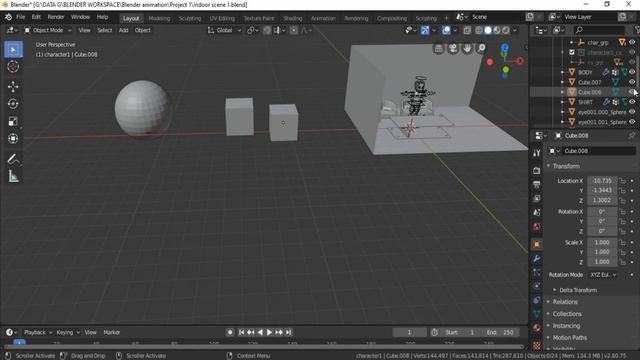Open the Render properties tab
Screen dimensions: 640x360
[x=536, y=170]
